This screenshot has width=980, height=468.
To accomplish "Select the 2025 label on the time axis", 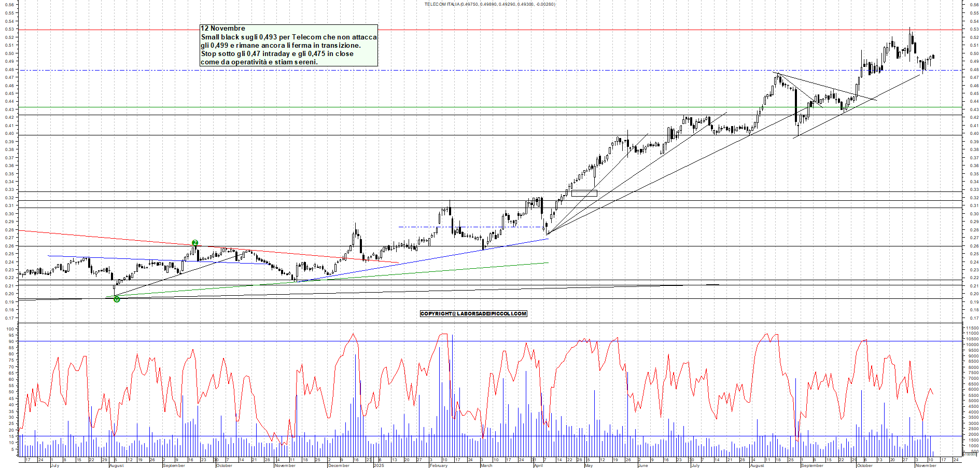I will coord(379,465).
